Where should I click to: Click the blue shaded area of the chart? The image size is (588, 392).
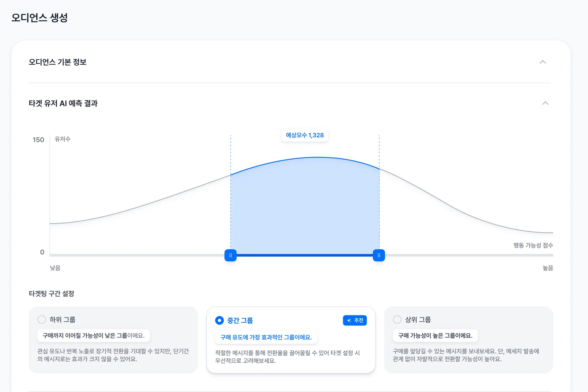click(305, 208)
